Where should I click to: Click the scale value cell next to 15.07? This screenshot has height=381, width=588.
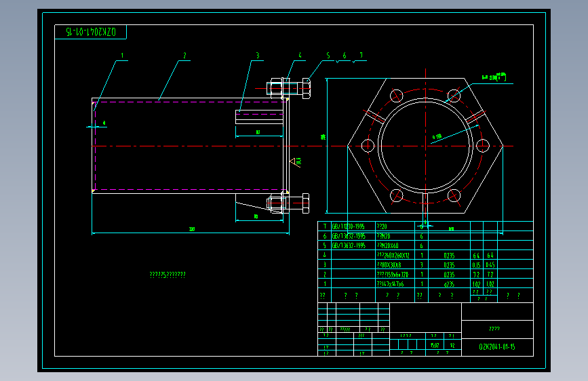tap(452, 345)
